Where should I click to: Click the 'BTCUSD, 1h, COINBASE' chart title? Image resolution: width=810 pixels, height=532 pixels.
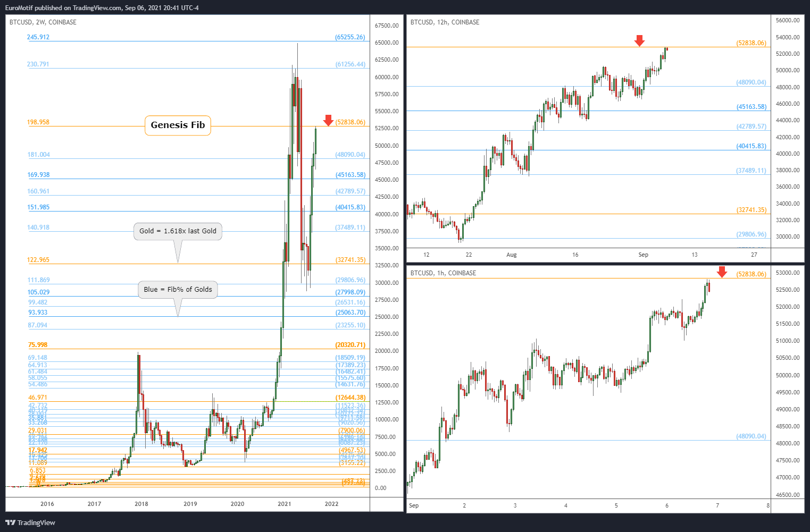pyautogui.click(x=443, y=273)
